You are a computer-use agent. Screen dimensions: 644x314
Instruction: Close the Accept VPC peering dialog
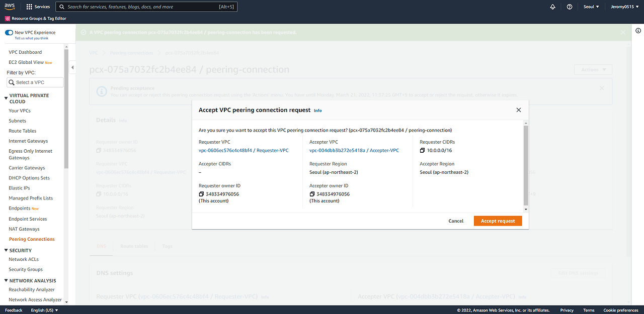(x=519, y=110)
